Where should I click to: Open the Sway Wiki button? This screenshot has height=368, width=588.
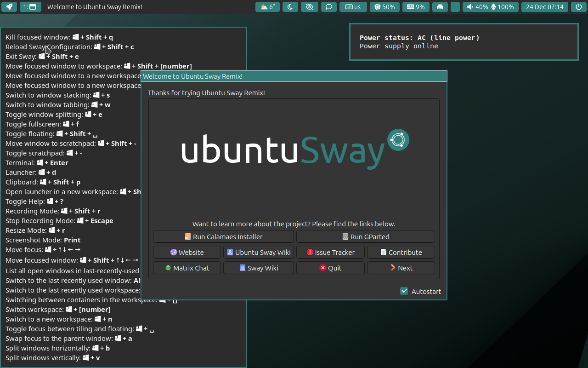(x=259, y=268)
